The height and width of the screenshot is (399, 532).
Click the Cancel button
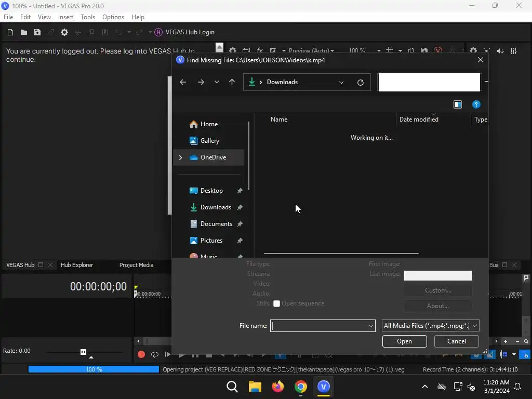456,341
